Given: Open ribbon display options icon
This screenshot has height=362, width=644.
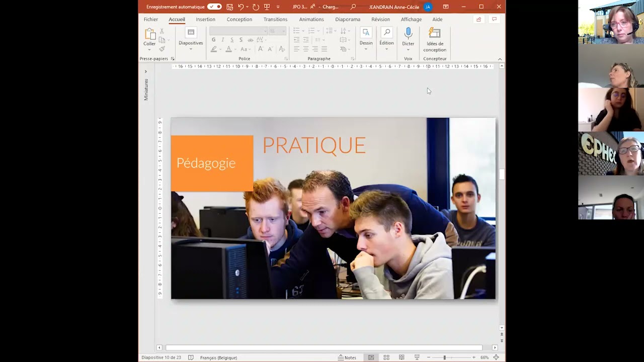Looking at the screenshot, I should (x=446, y=7).
